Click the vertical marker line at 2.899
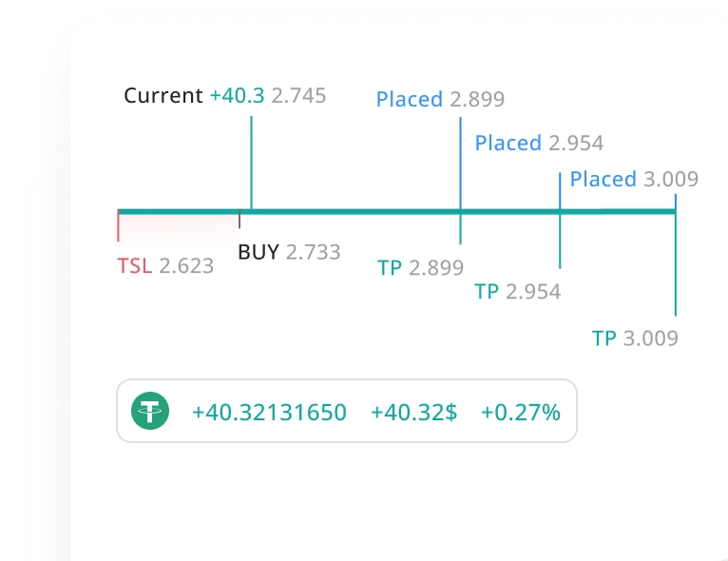Viewport: 728px width, 561px height. point(460,181)
